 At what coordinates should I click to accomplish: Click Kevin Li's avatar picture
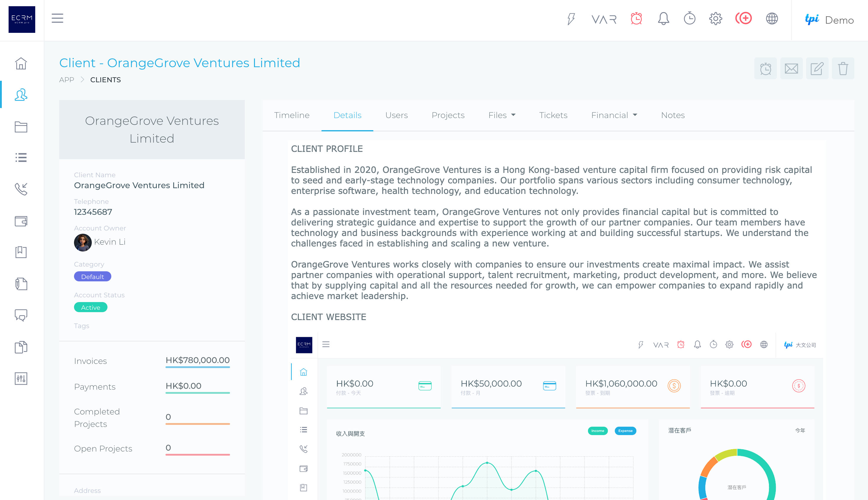point(83,242)
